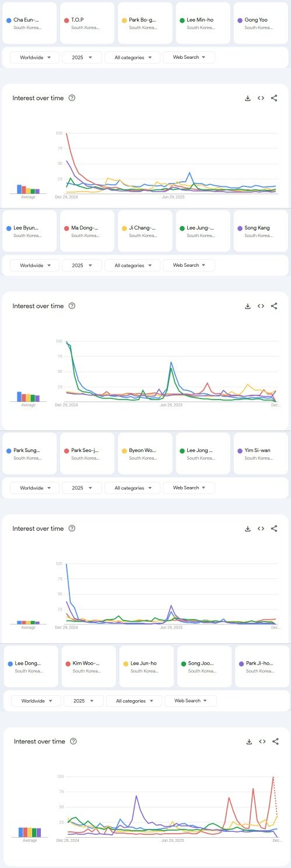The image size is (291, 868).
Task: Open Web Search dropdown under the Yim Si-wan row
Action: point(189,488)
